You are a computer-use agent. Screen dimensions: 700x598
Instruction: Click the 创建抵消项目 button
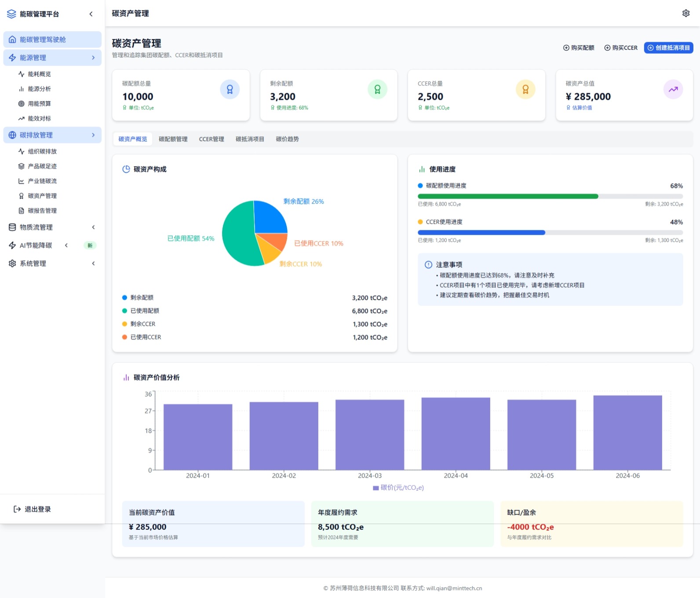pos(668,48)
